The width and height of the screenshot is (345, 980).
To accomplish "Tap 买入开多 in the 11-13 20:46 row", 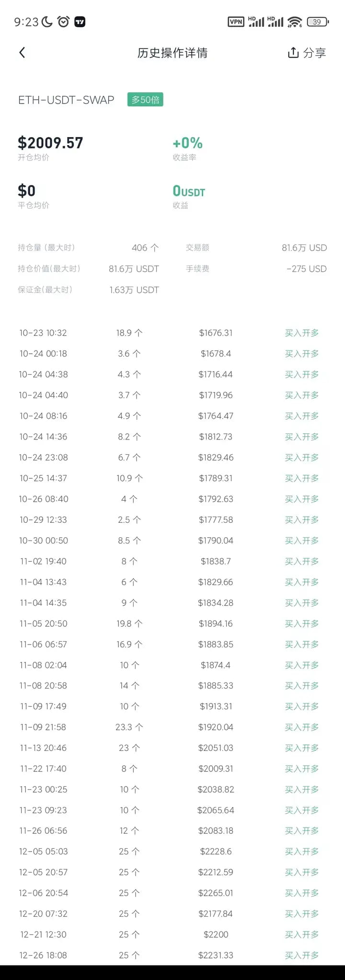I will tap(302, 748).
